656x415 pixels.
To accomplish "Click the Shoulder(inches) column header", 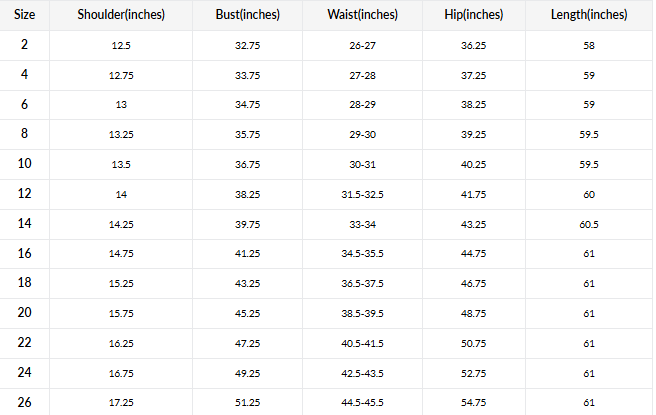I will pos(121,15).
